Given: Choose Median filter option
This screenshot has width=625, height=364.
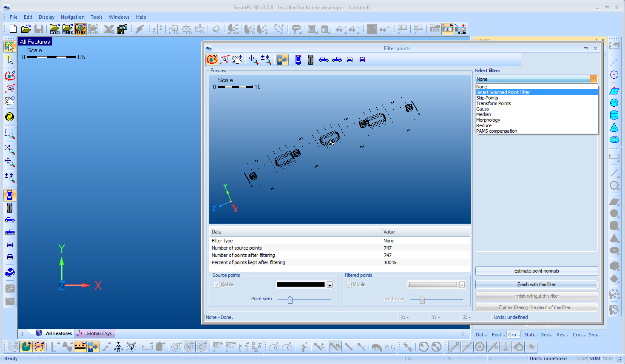Looking at the screenshot, I should [x=537, y=114].
